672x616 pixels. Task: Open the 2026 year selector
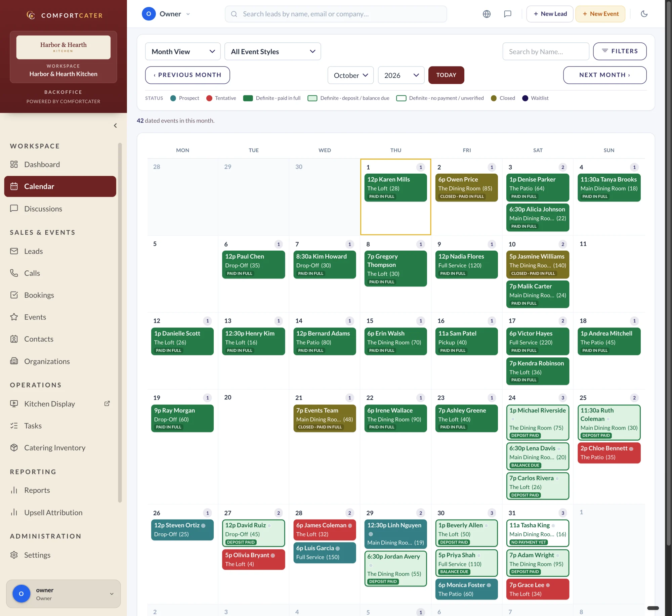click(x=401, y=75)
